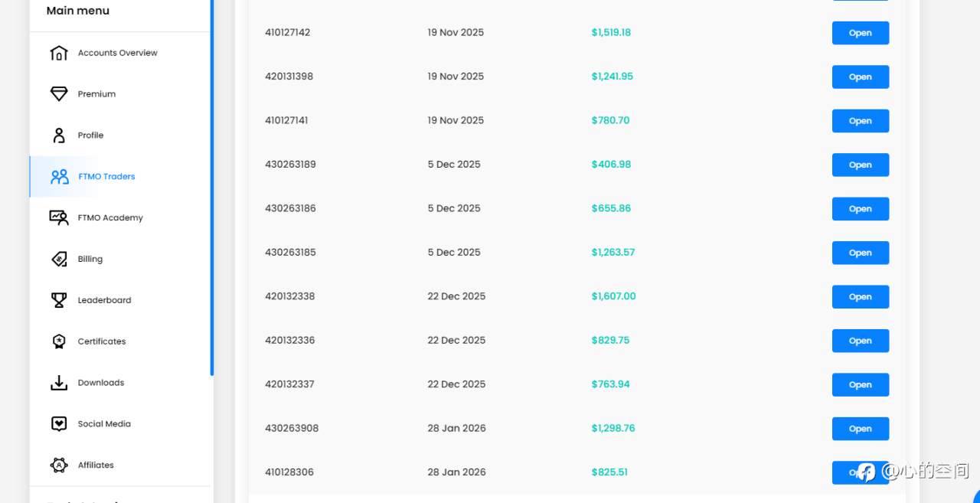Click the Billing tag icon
The width and height of the screenshot is (980, 503).
click(x=59, y=260)
